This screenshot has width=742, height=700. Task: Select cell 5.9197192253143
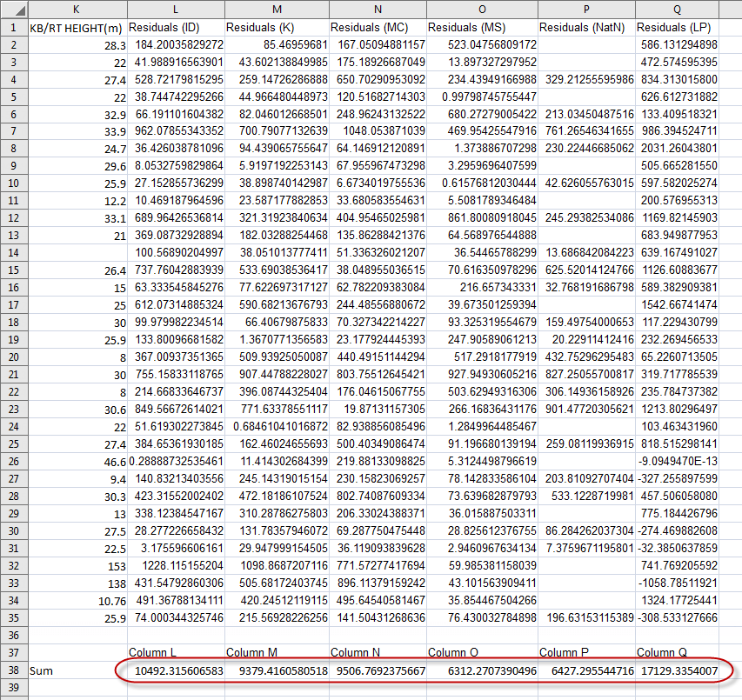(x=277, y=166)
